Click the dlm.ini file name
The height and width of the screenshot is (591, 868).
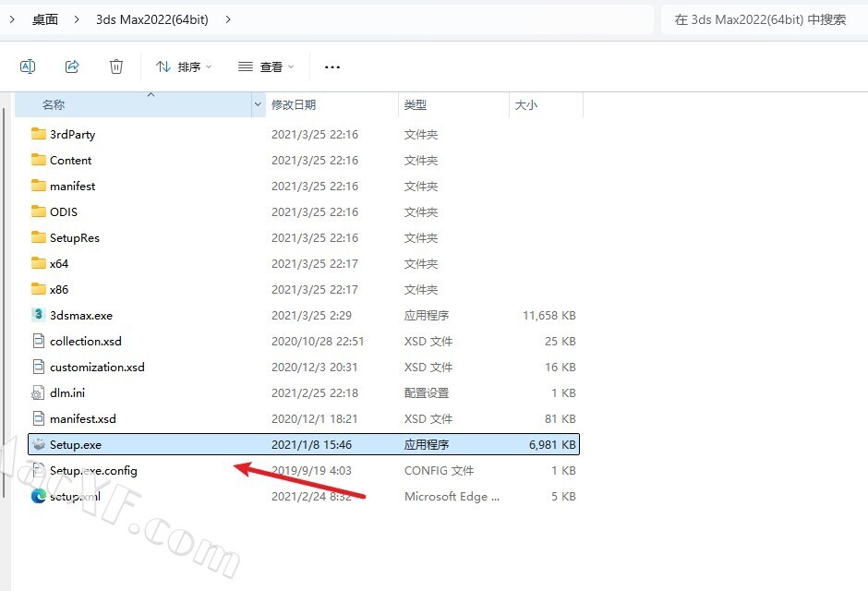click(67, 392)
